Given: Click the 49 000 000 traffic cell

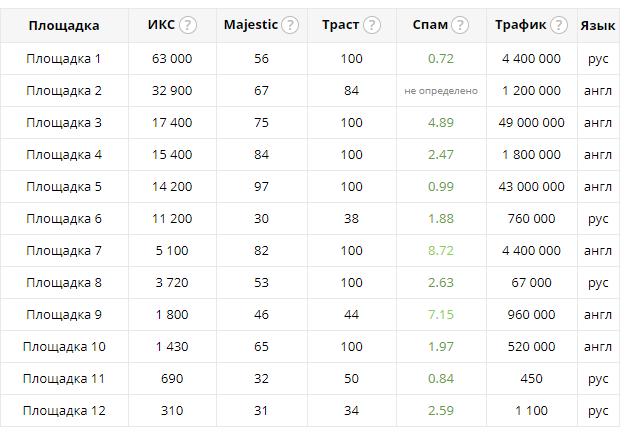Looking at the screenshot, I should click(x=531, y=123).
